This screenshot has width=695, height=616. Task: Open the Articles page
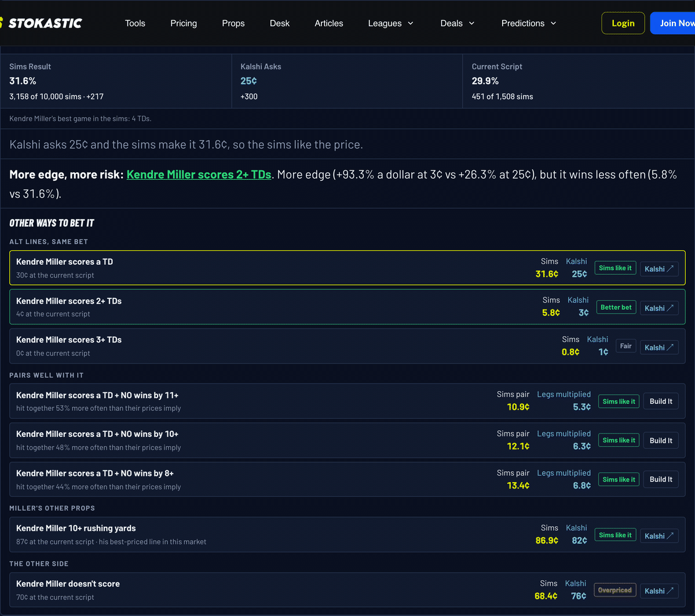(329, 23)
